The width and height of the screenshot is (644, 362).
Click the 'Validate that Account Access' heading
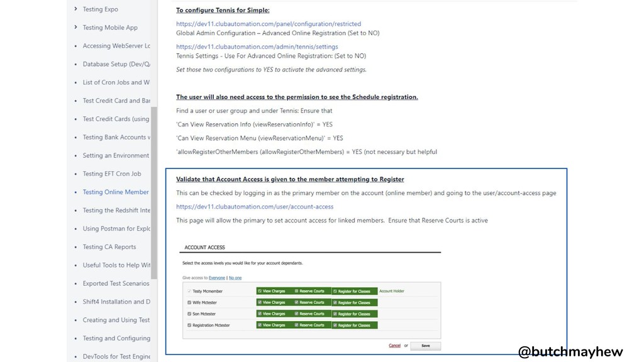click(290, 179)
